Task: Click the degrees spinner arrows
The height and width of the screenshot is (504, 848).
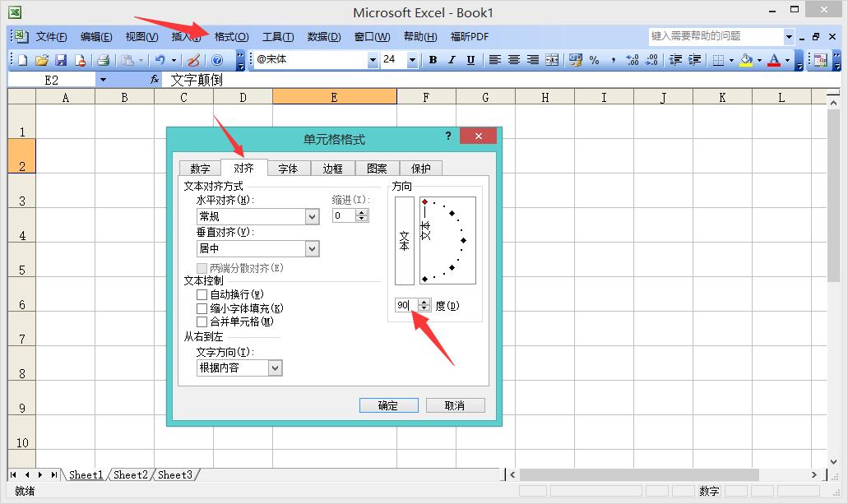Action: pyautogui.click(x=424, y=306)
